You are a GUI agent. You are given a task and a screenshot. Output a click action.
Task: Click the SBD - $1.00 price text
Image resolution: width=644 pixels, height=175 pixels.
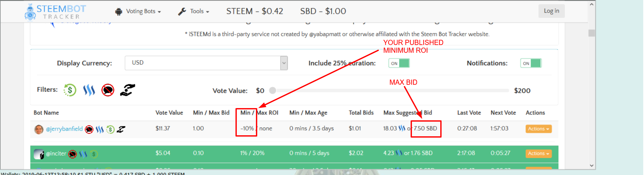pyautogui.click(x=323, y=11)
